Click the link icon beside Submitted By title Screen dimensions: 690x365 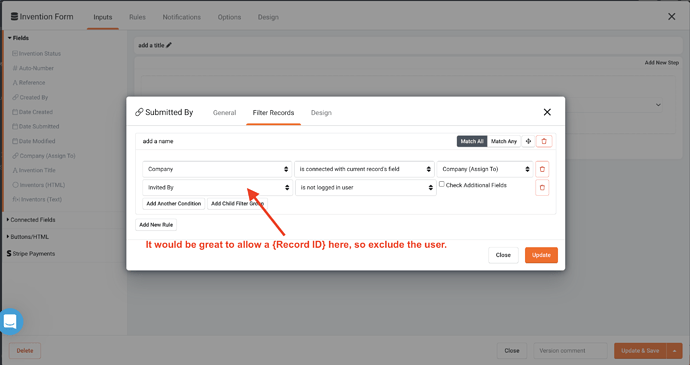(139, 112)
